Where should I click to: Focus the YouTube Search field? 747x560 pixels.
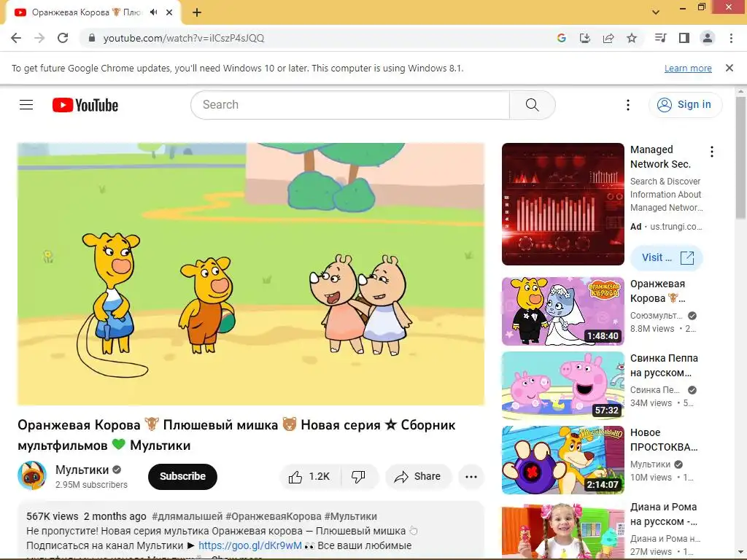350,105
